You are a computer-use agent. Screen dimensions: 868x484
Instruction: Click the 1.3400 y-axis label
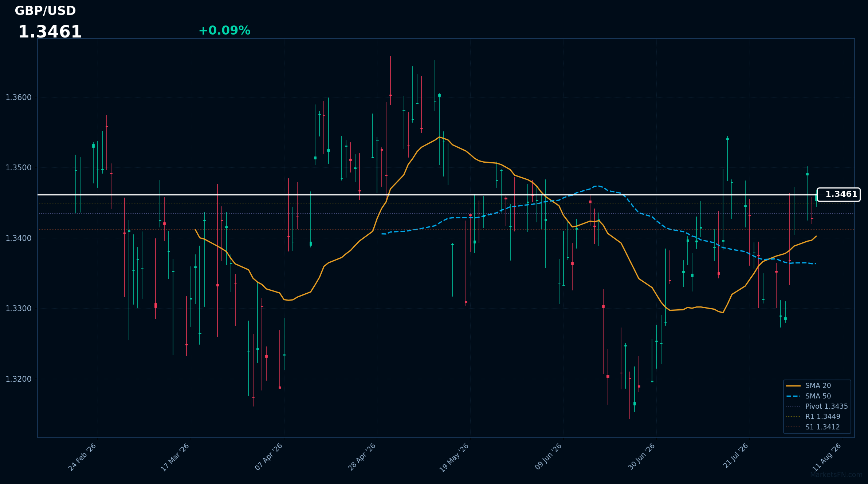[x=19, y=238]
